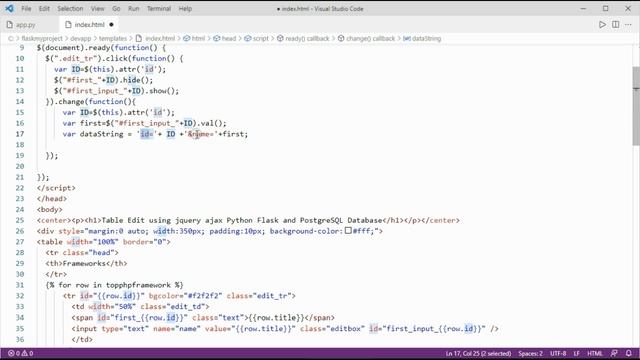Open the View menu

pos(98,9)
